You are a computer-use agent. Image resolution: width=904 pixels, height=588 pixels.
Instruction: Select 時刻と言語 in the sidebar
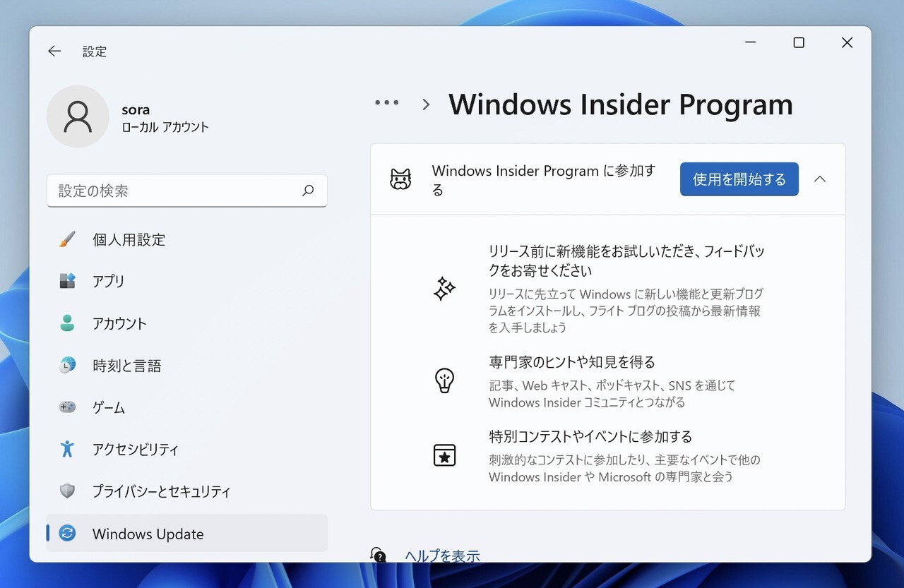[187, 366]
